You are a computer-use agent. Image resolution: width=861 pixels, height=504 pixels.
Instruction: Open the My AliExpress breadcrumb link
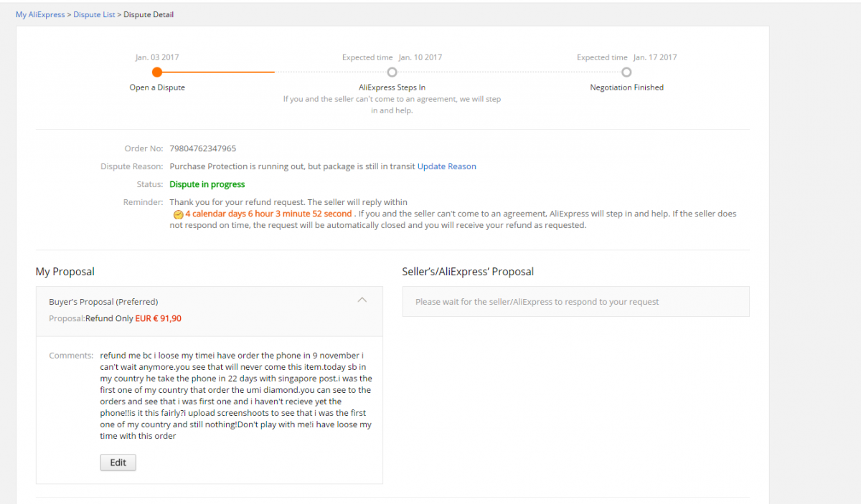[40, 14]
